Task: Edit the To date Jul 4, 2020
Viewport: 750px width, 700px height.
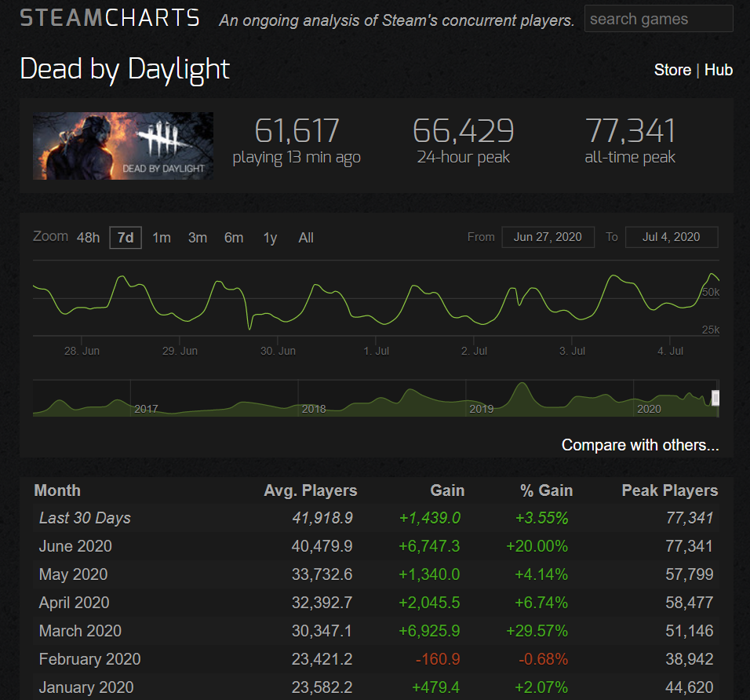Action: point(671,237)
